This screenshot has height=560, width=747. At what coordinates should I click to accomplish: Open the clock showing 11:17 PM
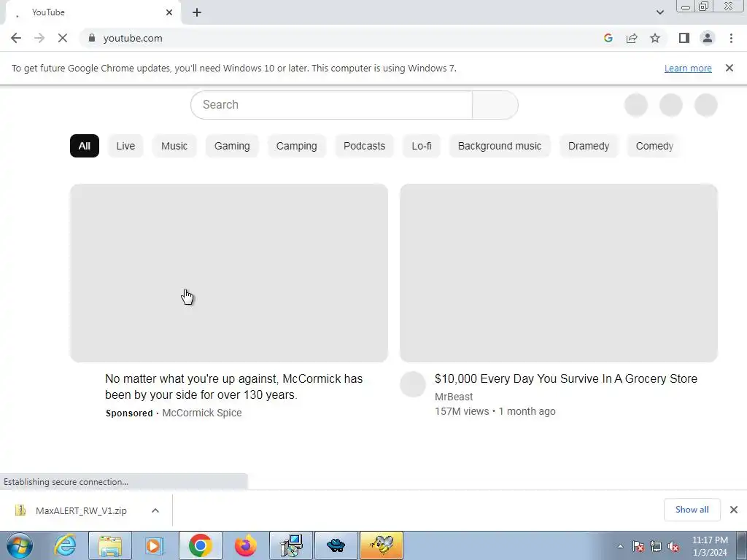pyautogui.click(x=710, y=546)
